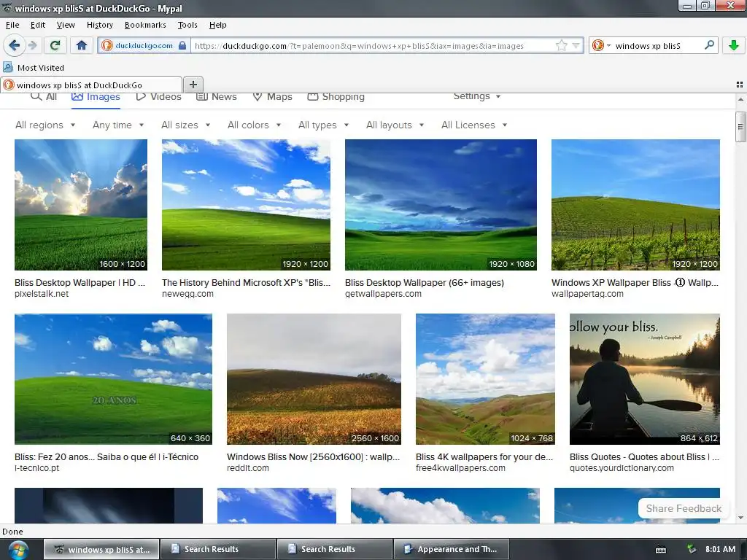Reload the page with the refresh icon
Screen dimensions: 747x560
click(x=55, y=45)
